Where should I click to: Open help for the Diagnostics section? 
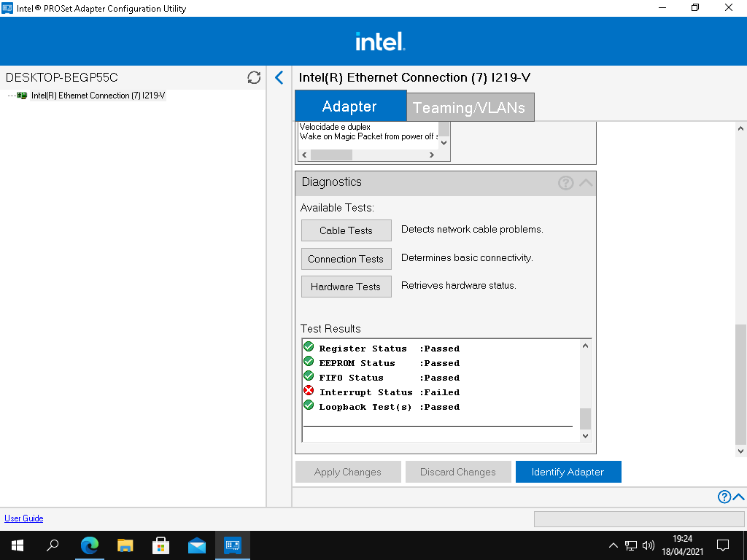[565, 182]
